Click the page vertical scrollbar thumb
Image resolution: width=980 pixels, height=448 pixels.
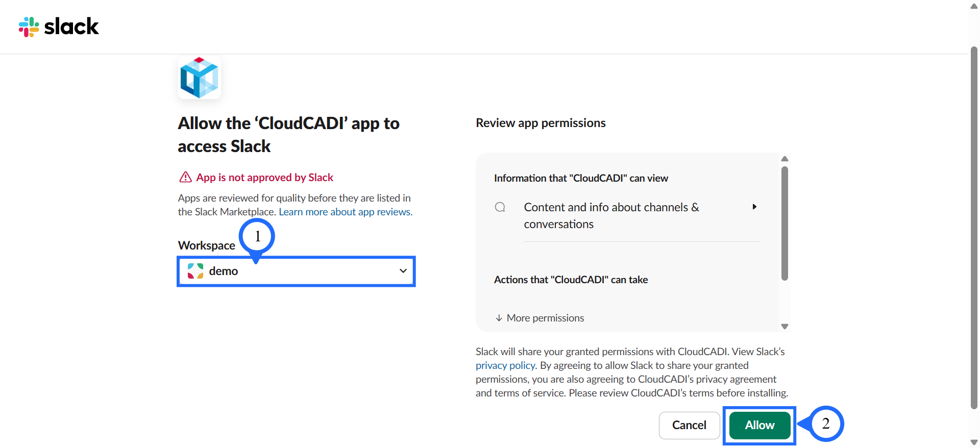point(974,227)
